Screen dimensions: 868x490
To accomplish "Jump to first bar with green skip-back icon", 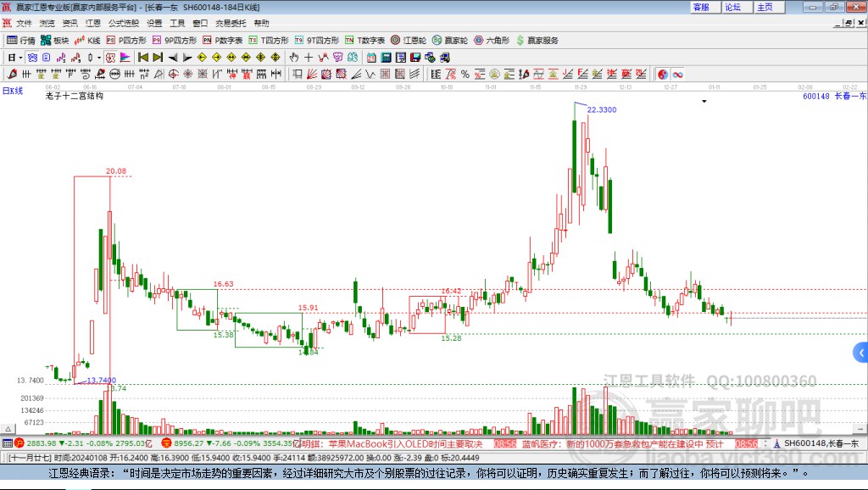I will (x=142, y=57).
